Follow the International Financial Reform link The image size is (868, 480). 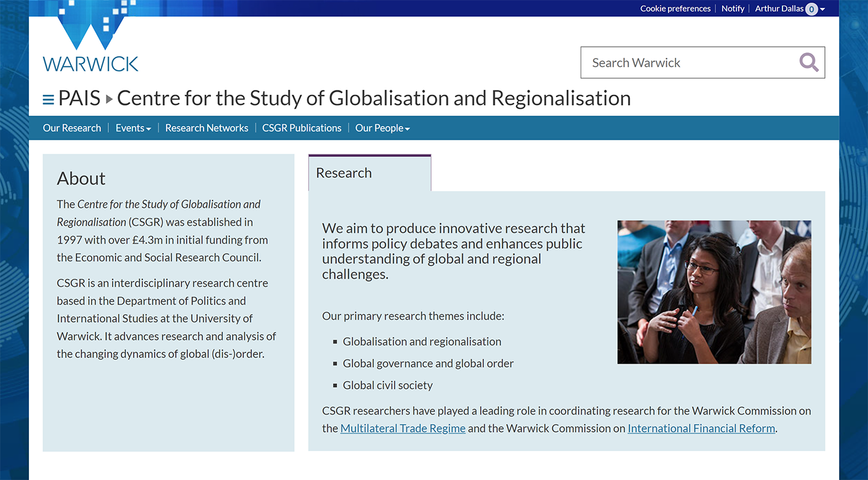tap(701, 428)
